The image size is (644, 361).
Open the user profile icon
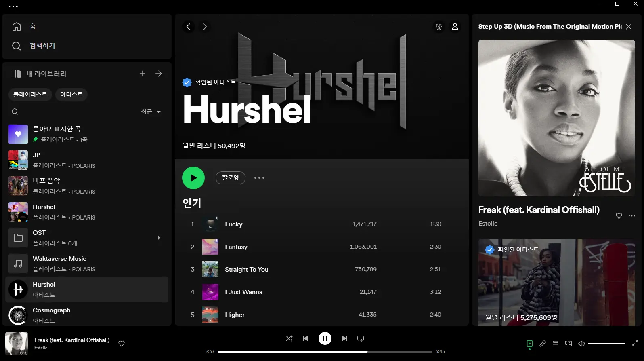pos(455,27)
